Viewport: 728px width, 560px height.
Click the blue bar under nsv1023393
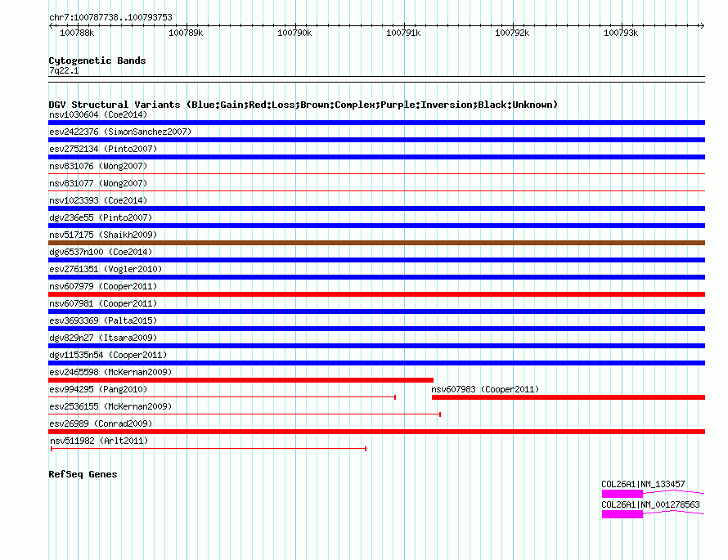pos(376,208)
